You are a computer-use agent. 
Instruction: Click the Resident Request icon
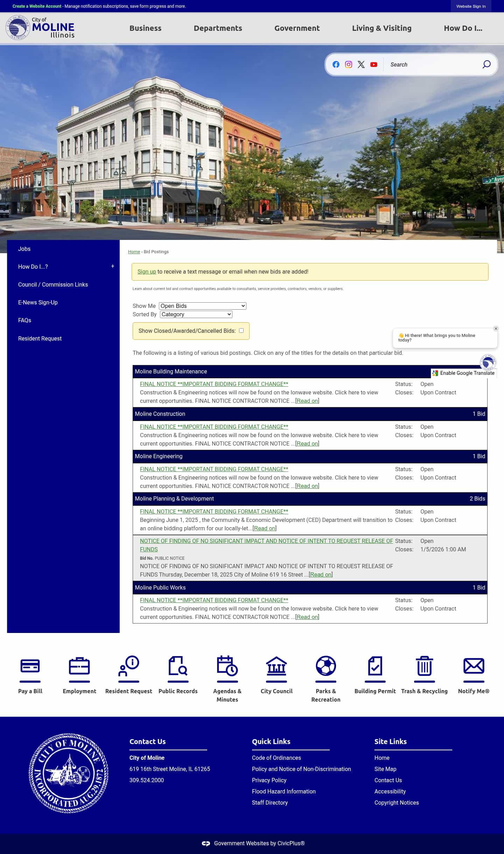[129, 666]
